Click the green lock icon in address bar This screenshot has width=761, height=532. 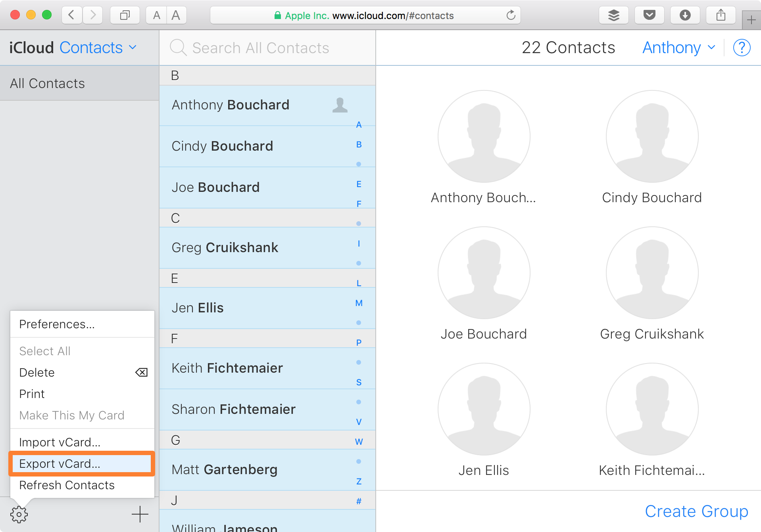pyautogui.click(x=278, y=15)
